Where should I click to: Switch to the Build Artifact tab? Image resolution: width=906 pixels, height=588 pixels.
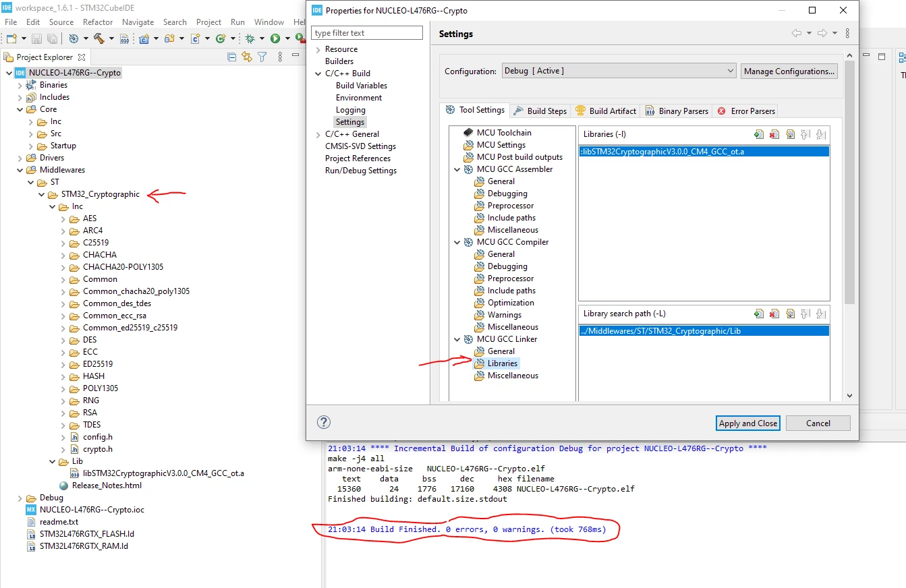click(606, 111)
